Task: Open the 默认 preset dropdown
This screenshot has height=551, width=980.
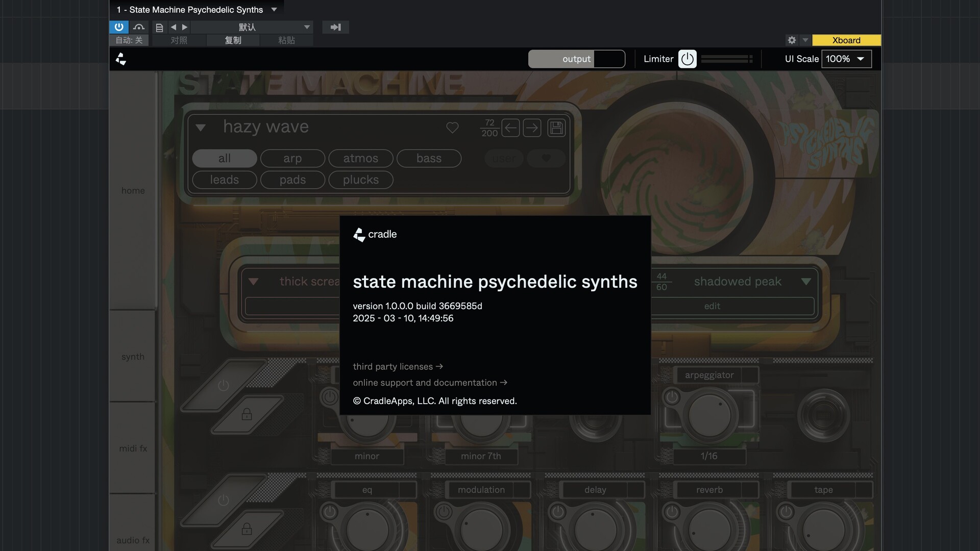Action: 253,27
